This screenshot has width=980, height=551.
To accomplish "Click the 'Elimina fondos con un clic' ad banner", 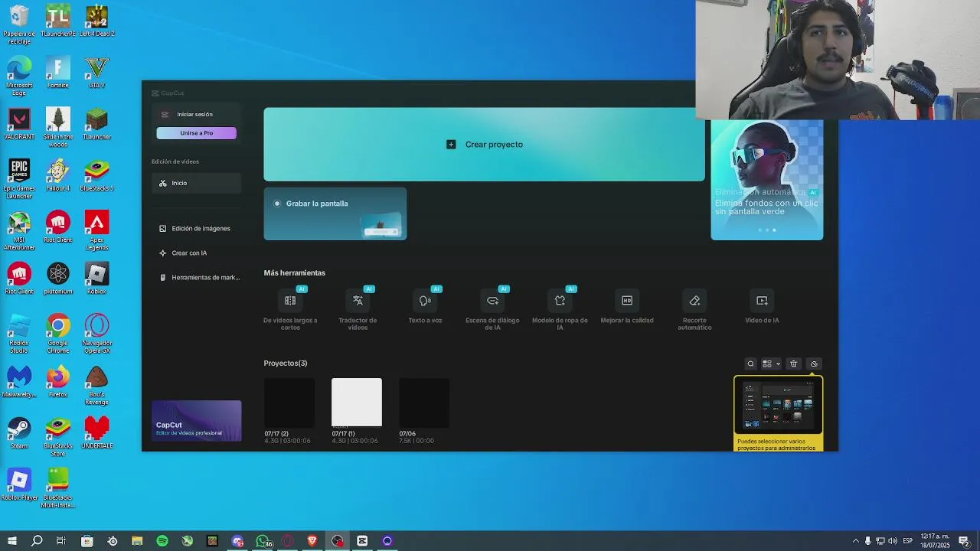I will (x=767, y=180).
